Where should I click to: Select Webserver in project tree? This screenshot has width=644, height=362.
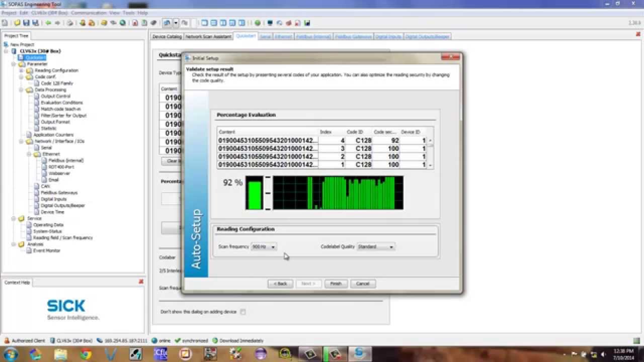pyautogui.click(x=59, y=173)
